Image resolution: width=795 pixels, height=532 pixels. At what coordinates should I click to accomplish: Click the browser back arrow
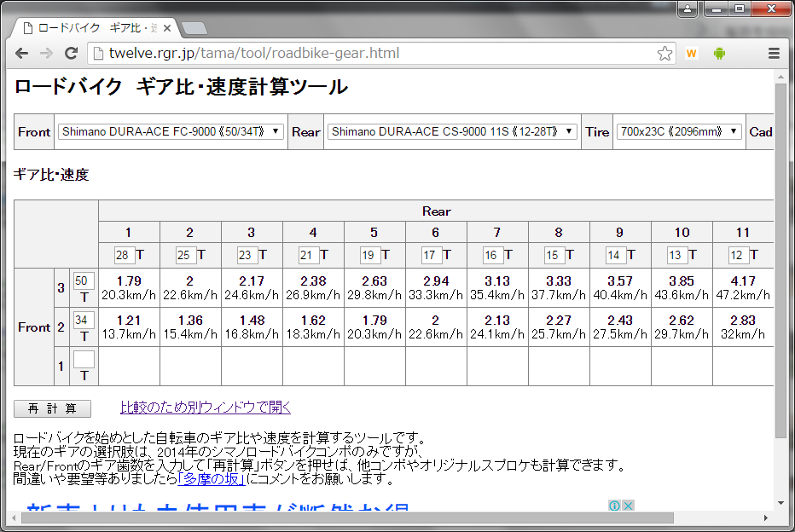coord(22,53)
